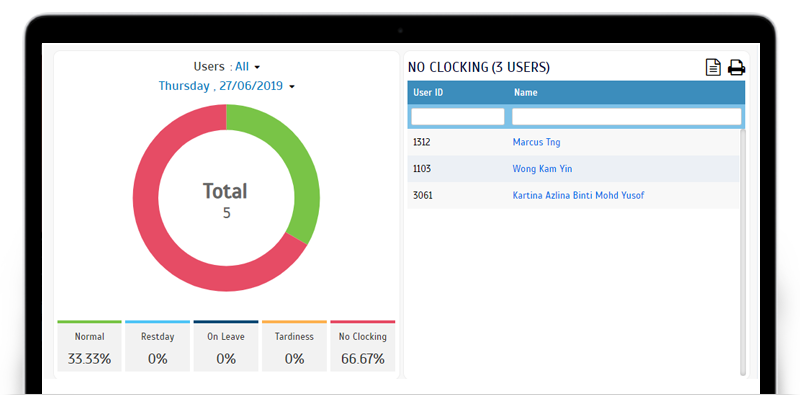The width and height of the screenshot is (800, 395).
Task: Click the User ID filter input field
Action: (x=458, y=117)
